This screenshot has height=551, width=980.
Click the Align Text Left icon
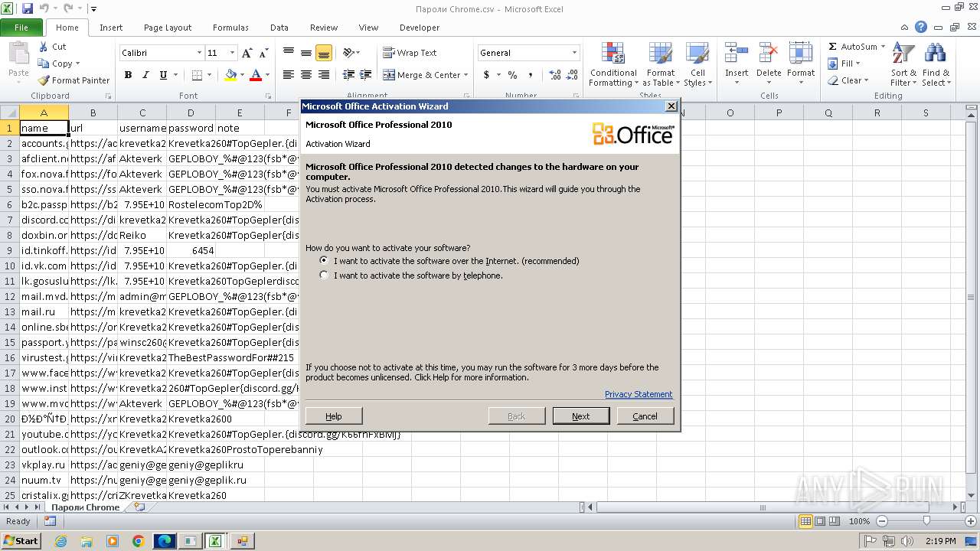[289, 75]
